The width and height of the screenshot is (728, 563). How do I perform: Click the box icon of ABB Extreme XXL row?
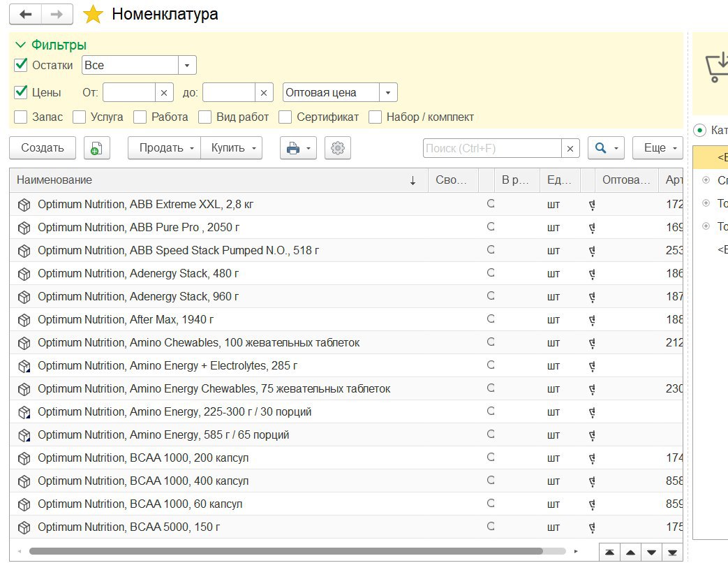click(24, 205)
